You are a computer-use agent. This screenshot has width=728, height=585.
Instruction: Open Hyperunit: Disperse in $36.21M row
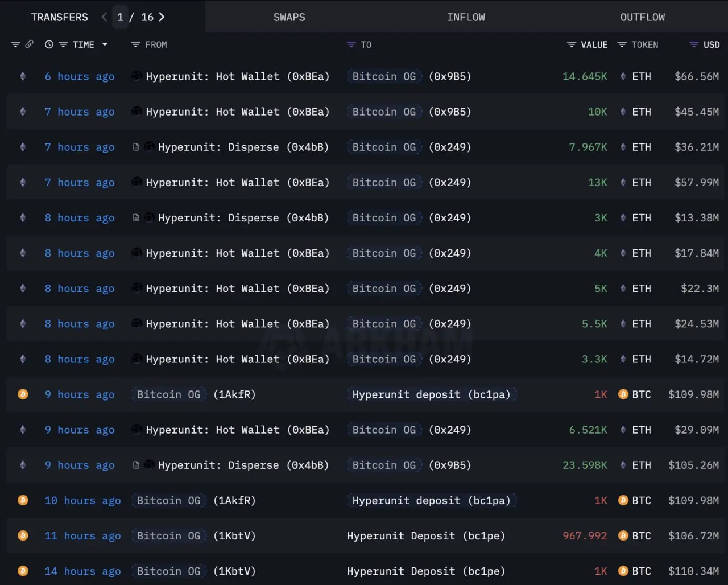243,147
